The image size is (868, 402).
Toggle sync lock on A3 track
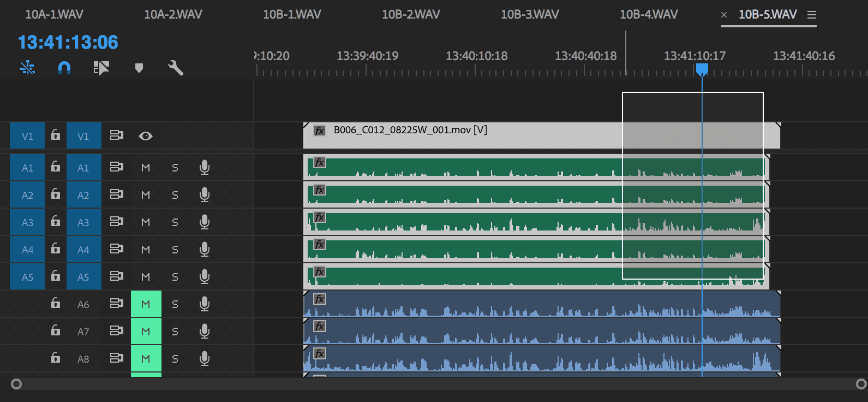tap(116, 222)
